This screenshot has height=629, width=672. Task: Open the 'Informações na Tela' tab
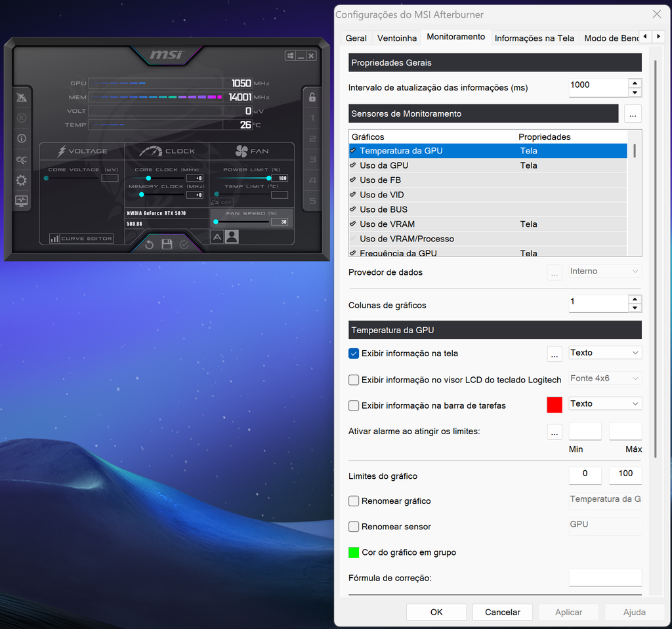pos(534,38)
